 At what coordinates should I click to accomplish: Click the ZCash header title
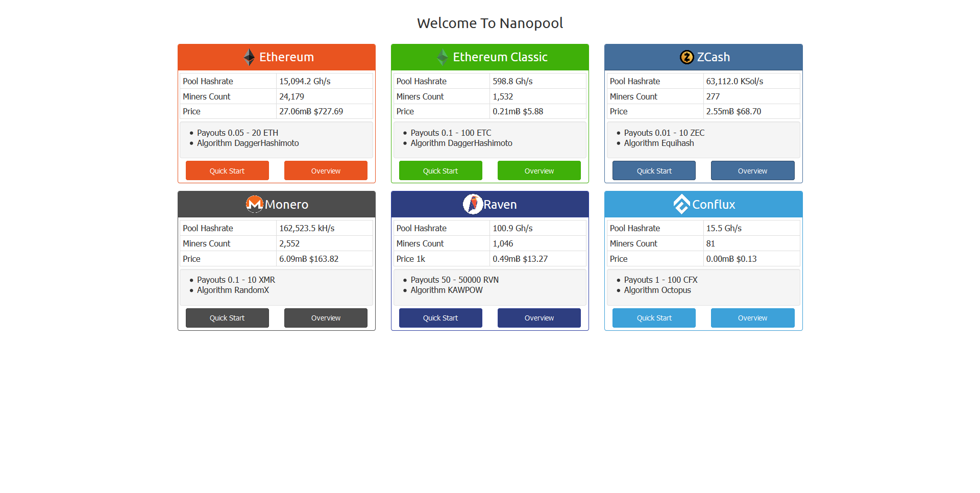[714, 57]
